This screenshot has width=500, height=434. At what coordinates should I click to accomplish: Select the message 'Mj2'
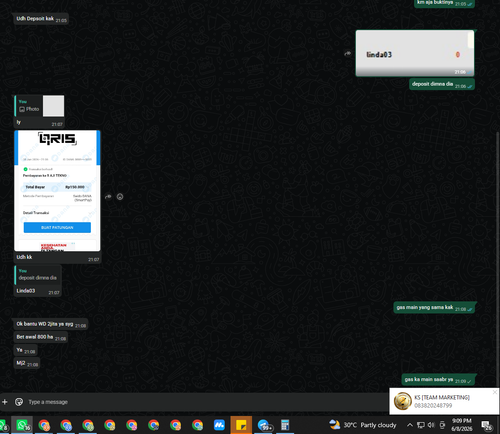point(21,363)
